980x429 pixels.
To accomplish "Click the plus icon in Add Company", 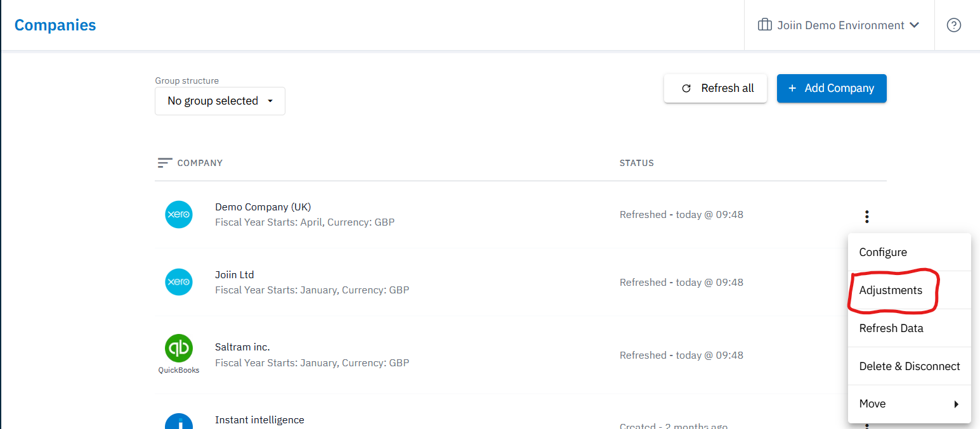I will coord(792,88).
